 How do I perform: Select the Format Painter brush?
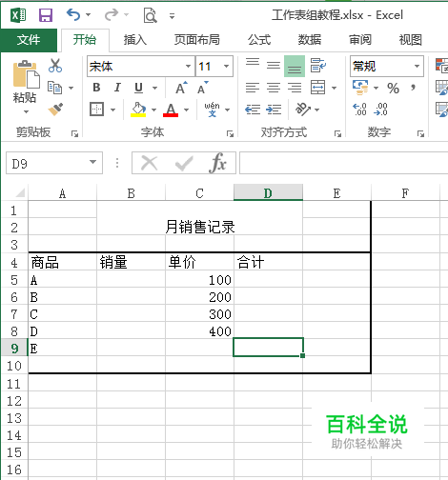tap(55, 110)
